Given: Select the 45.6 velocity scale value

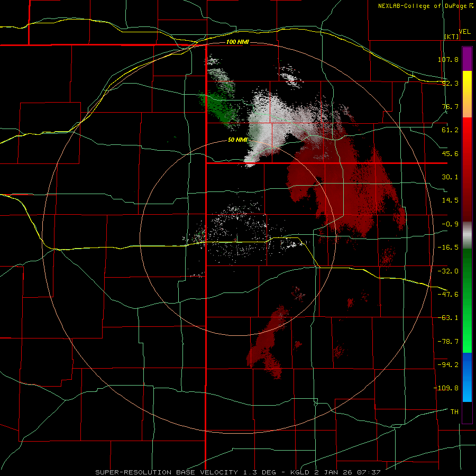Looking at the screenshot, I should click(x=450, y=153).
